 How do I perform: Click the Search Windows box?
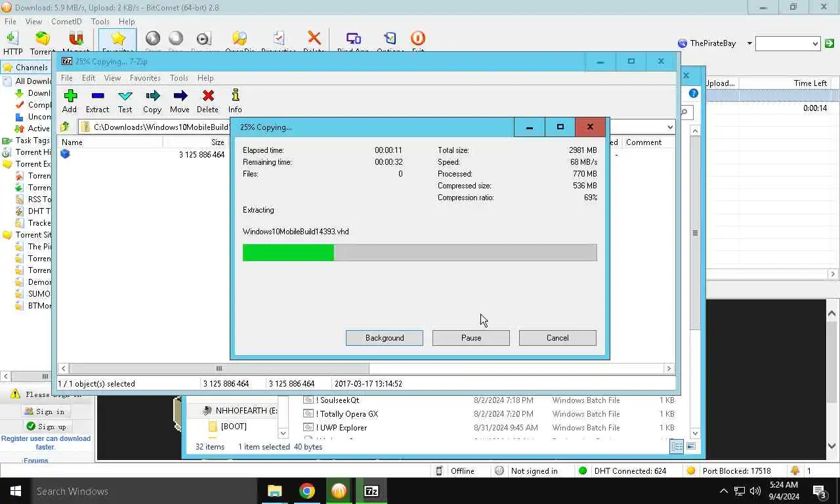point(144,491)
